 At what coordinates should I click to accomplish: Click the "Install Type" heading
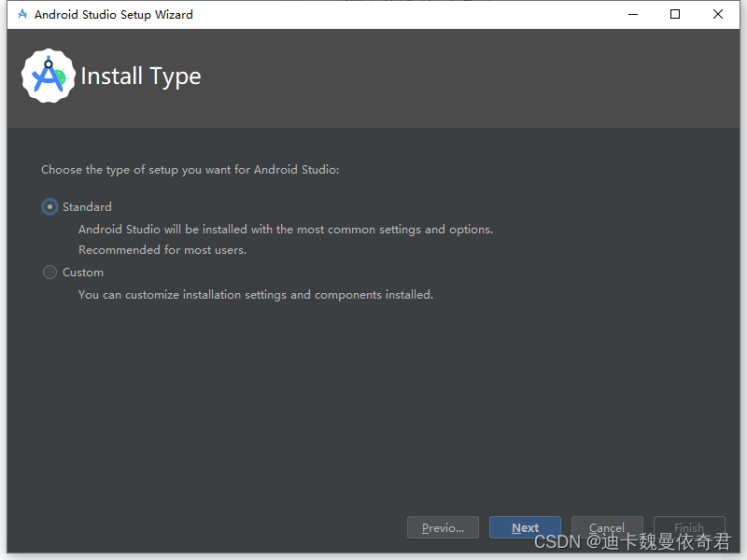tap(141, 77)
